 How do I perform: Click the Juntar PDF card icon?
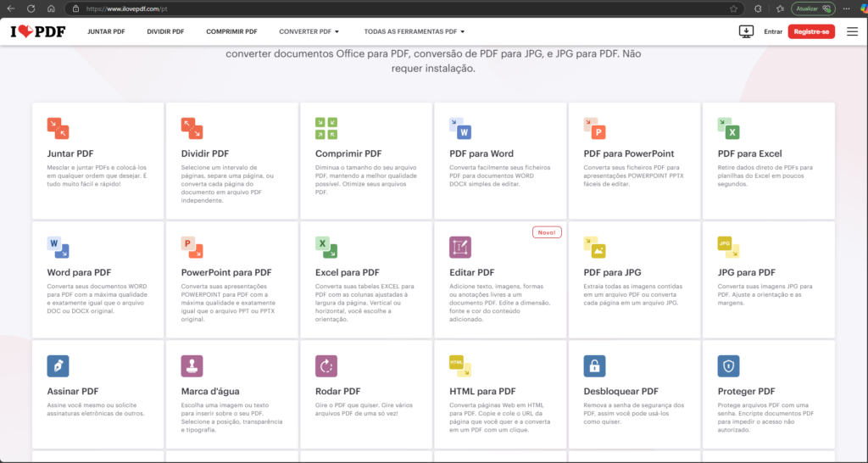58,129
